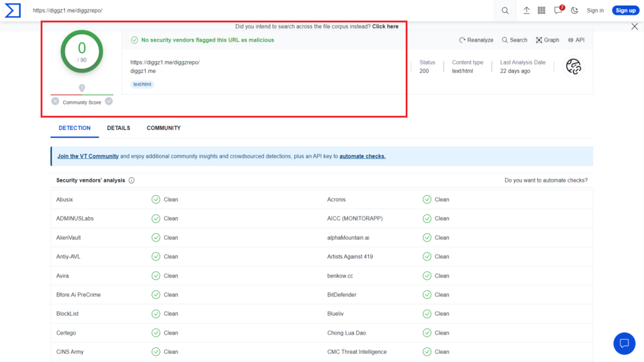Viewport: 644px width, 362px height.
Task: Click the Sign in link
Action: click(x=595, y=11)
